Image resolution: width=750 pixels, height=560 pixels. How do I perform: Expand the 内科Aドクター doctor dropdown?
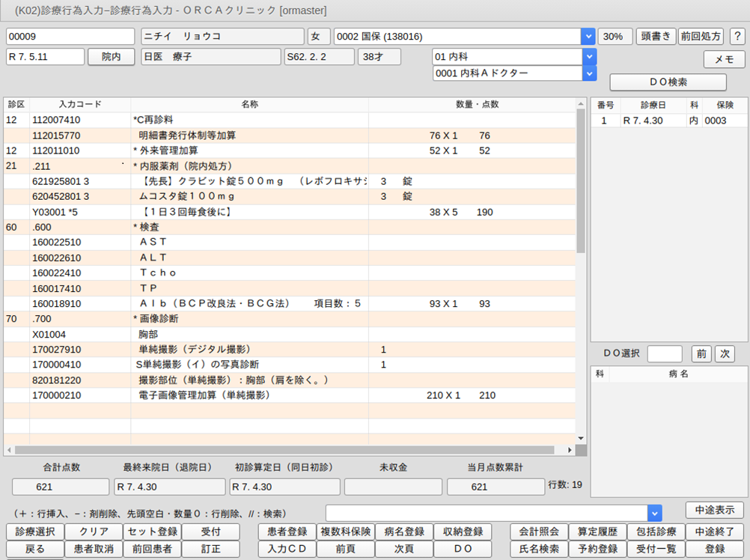[589, 73]
